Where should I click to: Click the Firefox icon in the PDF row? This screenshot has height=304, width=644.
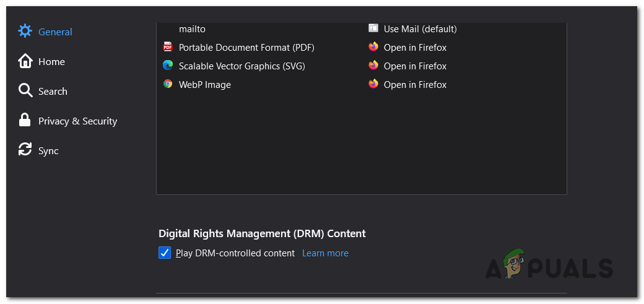click(373, 47)
